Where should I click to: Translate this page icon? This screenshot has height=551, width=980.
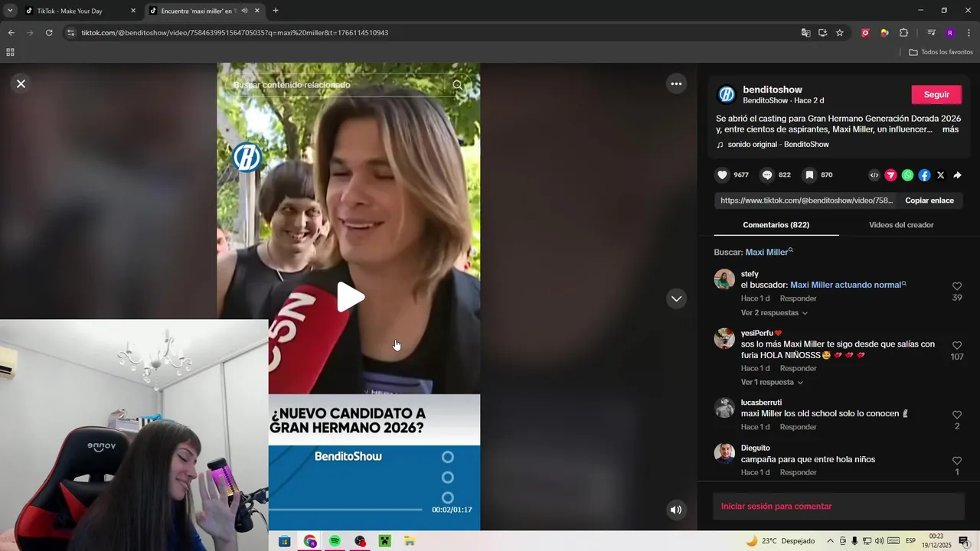pyautogui.click(x=805, y=33)
